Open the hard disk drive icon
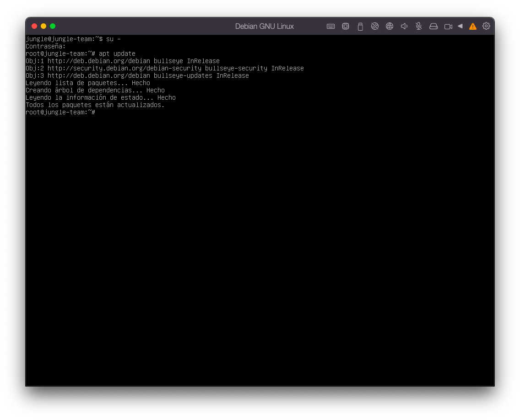Image resolution: width=520 pixels, height=420 pixels. click(x=433, y=27)
